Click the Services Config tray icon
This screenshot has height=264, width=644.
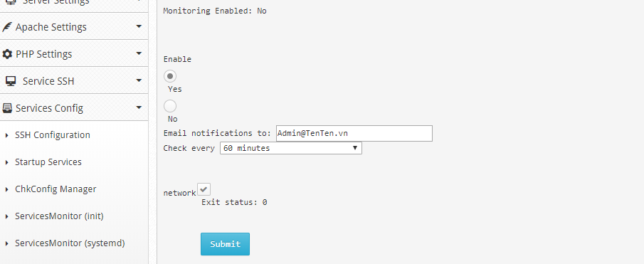click(7, 108)
